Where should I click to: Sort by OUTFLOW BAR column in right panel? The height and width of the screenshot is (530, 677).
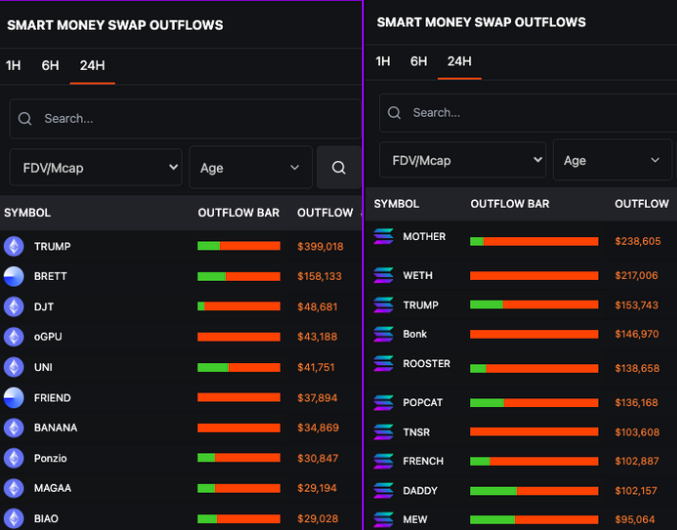pos(510,204)
